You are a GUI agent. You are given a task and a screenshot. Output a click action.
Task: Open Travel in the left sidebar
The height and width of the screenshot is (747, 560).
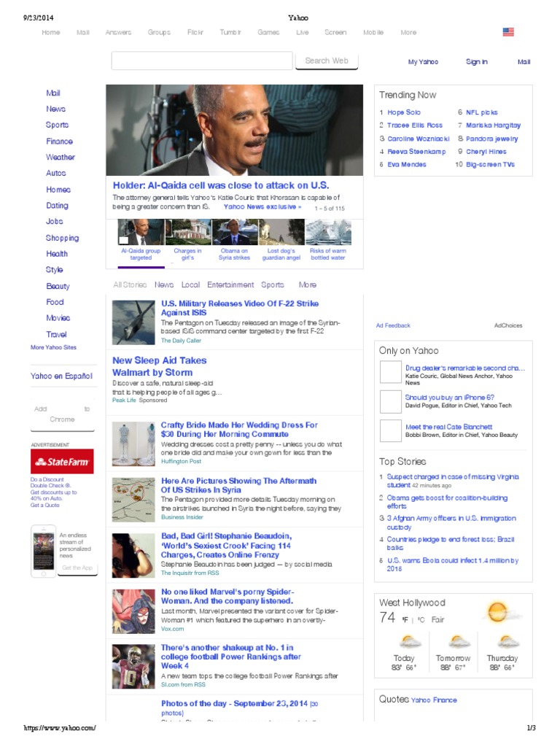[57, 334]
